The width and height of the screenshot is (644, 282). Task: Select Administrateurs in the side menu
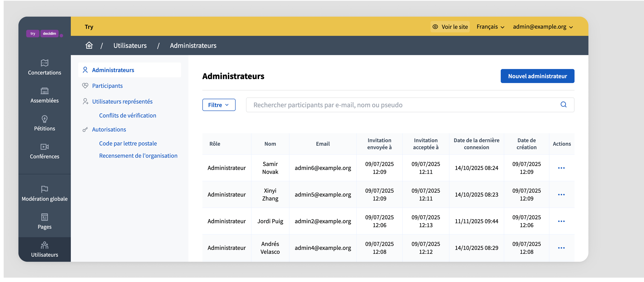(130, 70)
